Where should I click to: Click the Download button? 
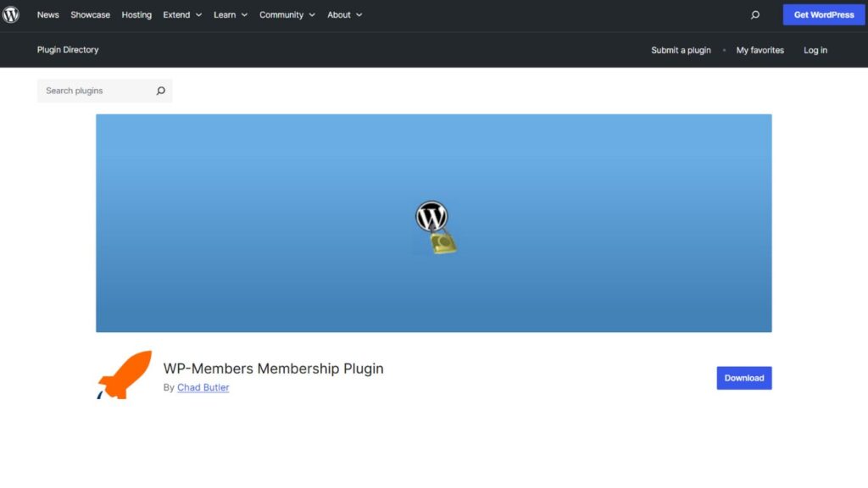[x=743, y=378]
